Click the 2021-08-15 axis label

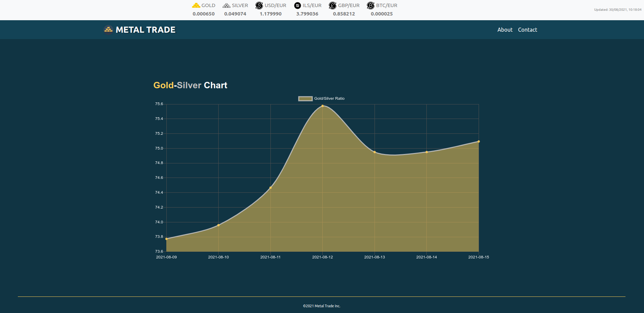tap(479, 257)
